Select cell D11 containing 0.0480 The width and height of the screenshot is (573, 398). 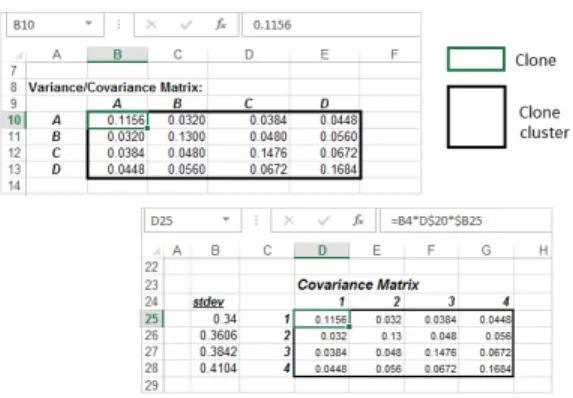[248, 136]
